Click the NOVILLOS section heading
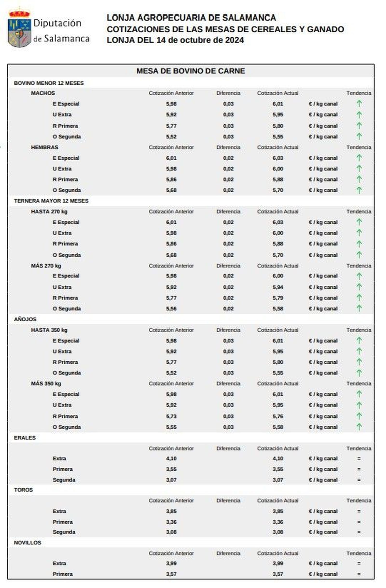The image size is (386, 588). [28, 543]
